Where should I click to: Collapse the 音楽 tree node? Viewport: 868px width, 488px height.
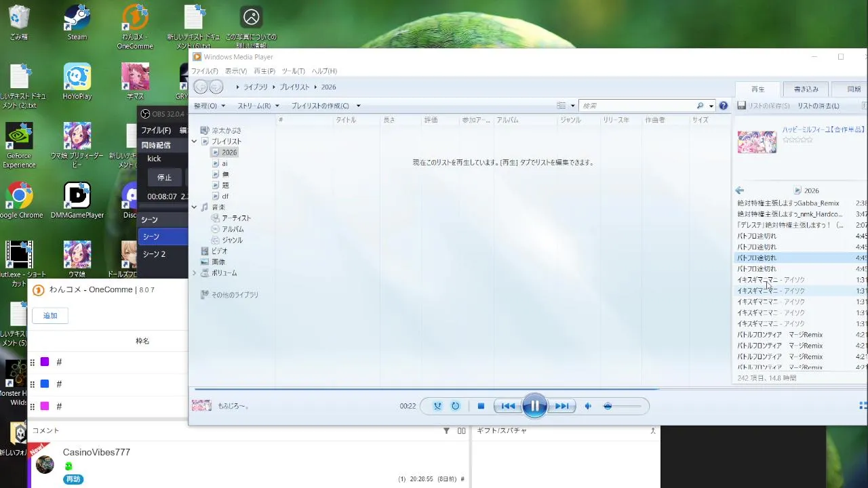(x=195, y=207)
